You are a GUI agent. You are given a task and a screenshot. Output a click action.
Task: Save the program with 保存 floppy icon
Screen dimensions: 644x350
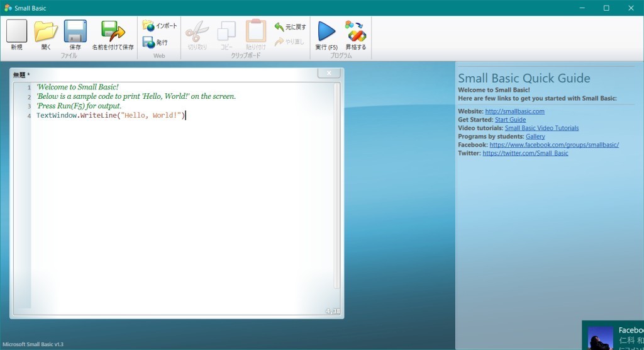(75, 35)
